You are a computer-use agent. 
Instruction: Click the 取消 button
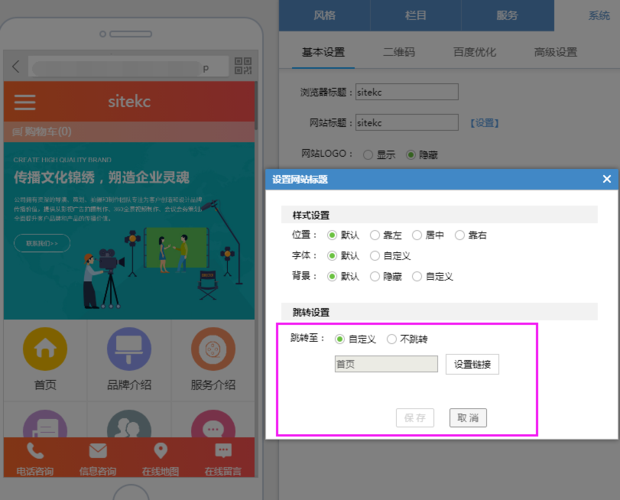click(468, 418)
